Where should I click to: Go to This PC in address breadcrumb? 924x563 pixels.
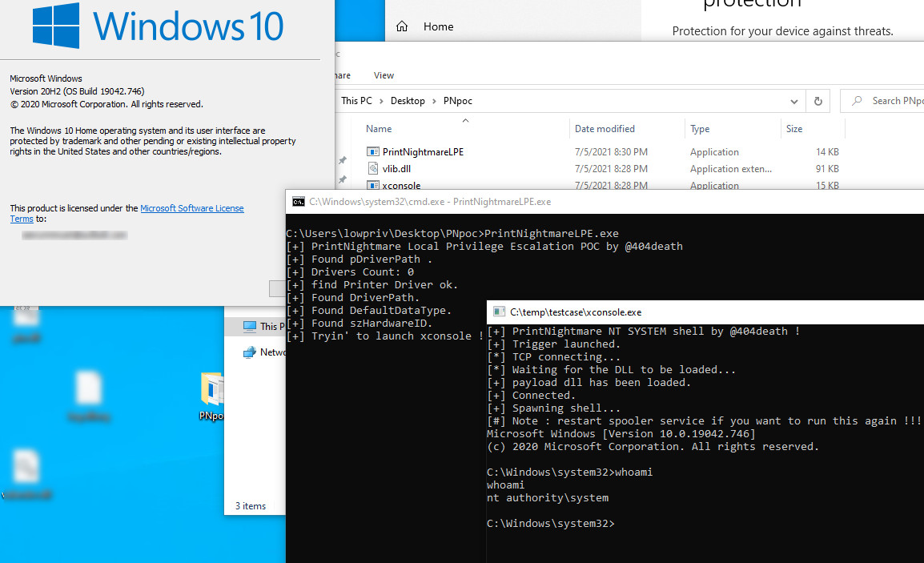(356, 101)
